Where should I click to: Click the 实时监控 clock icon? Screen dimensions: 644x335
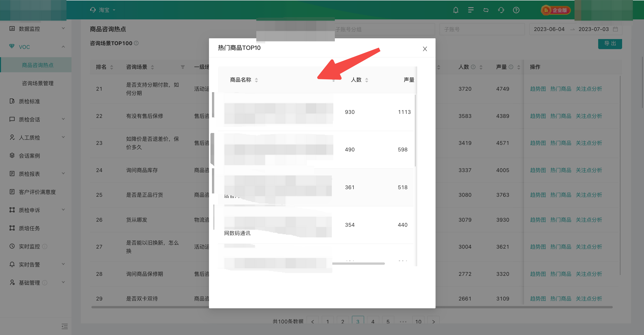pyautogui.click(x=12, y=246)
